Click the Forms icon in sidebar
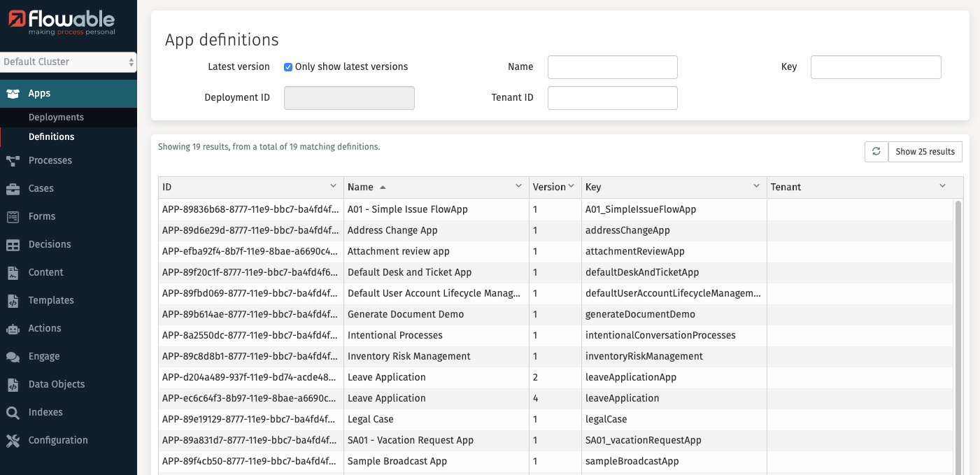980x475 pixels. click(x=13, y=217)
